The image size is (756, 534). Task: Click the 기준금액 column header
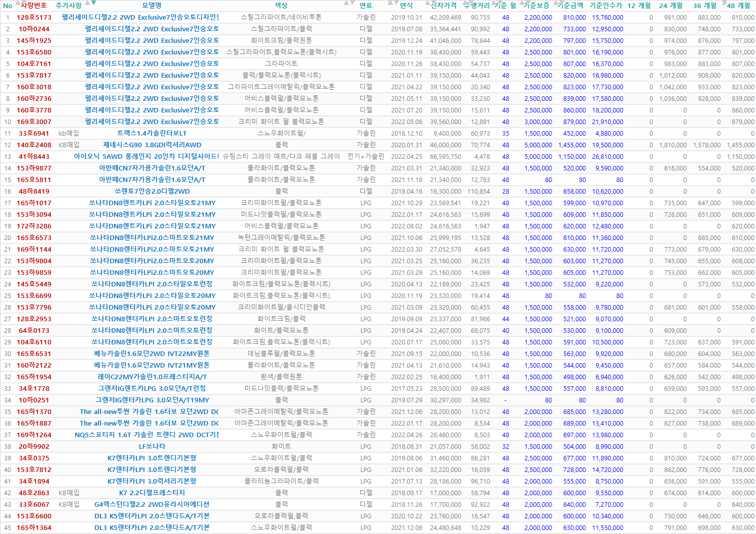[570, 6]
